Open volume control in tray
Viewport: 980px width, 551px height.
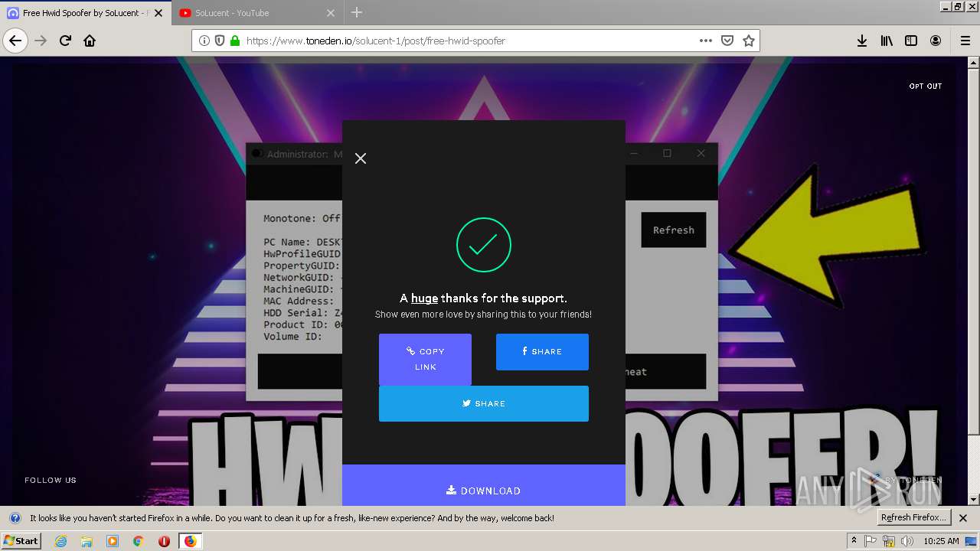click(x=907, y=541)
